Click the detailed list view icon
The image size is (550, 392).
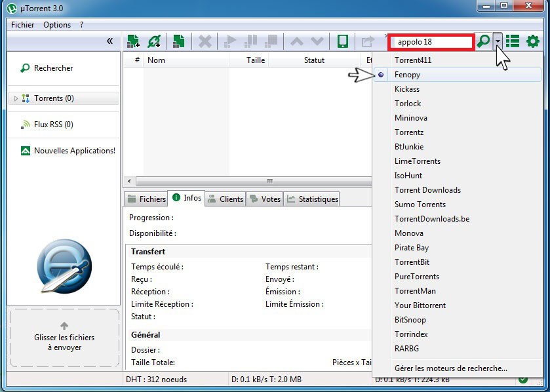(513, 41)
